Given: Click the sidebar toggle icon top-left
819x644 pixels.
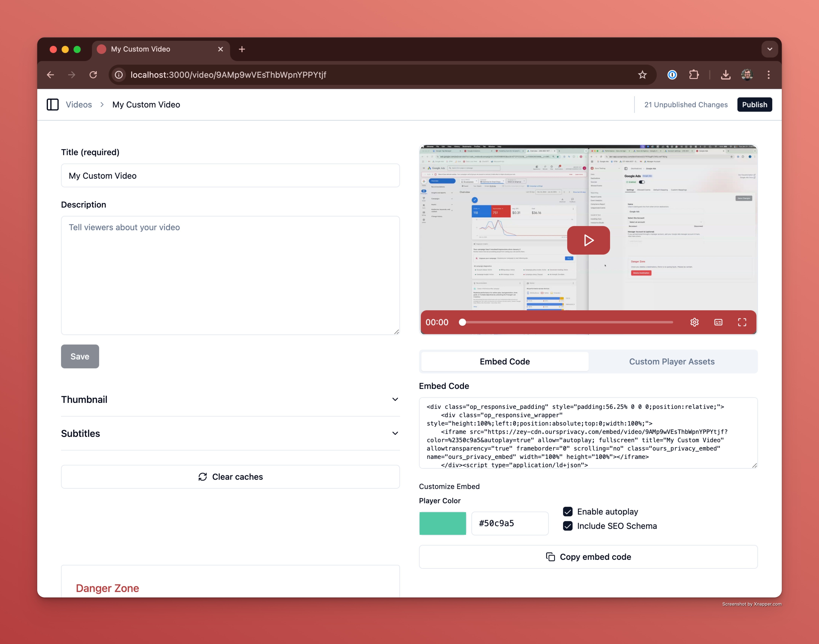Looking at the screenshot, I should [52, 104].
